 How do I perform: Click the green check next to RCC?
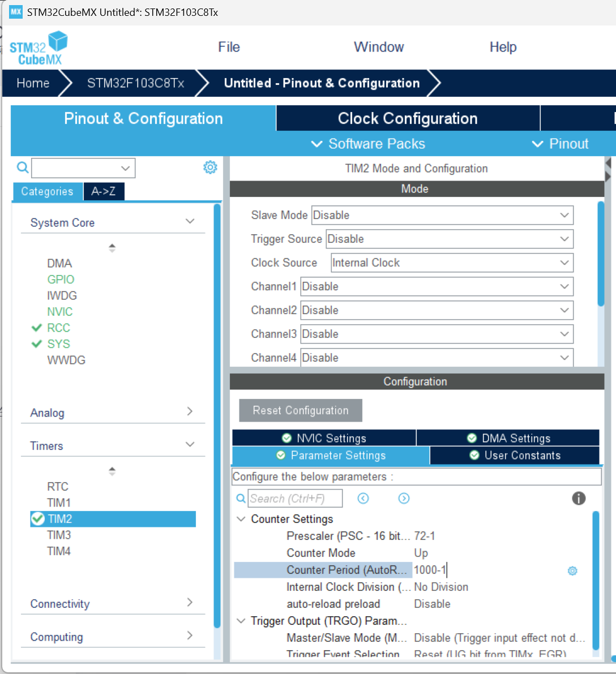(37, 328)
